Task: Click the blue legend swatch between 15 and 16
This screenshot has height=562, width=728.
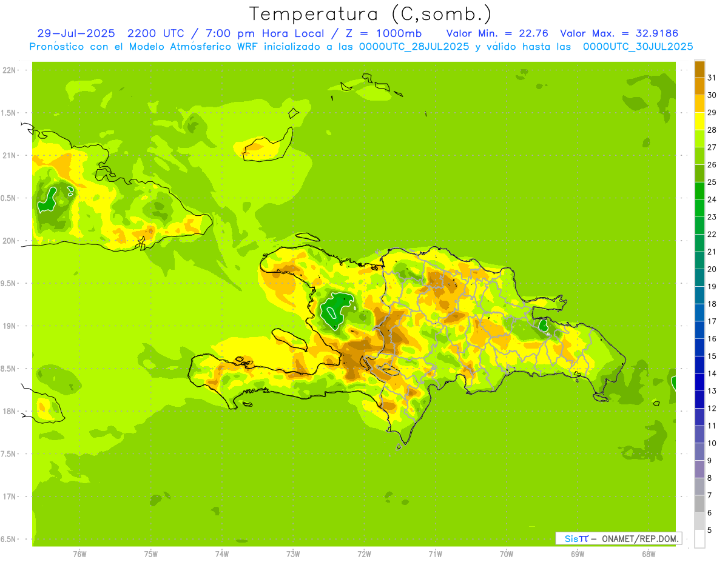Action: coord(699,347)
